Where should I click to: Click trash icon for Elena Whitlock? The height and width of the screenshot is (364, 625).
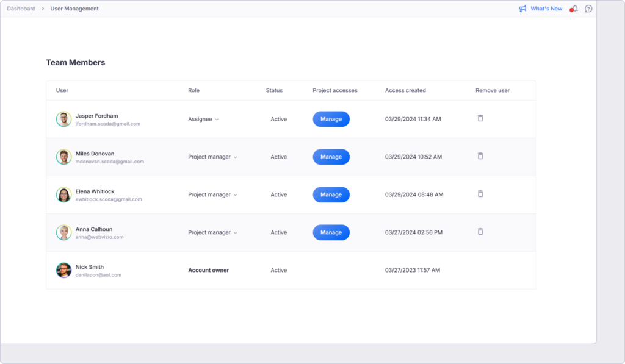coord(480,194)
